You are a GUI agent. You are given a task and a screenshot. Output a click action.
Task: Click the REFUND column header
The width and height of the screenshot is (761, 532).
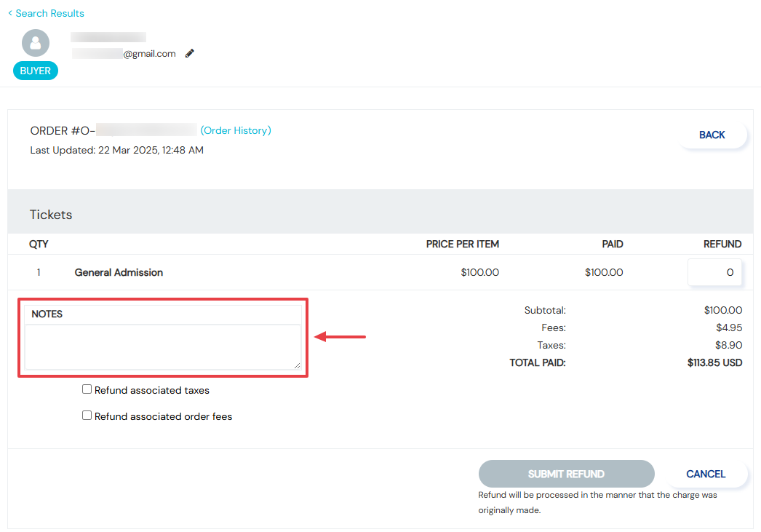(722, 244)
